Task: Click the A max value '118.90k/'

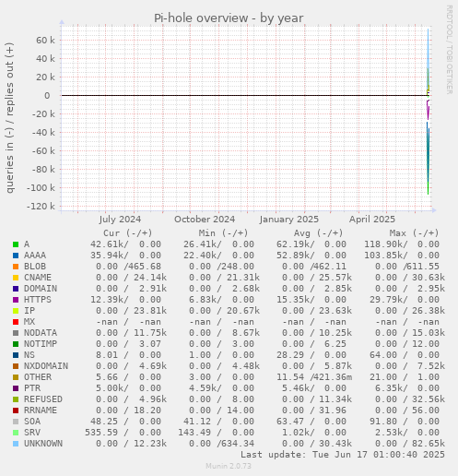Action: pyautogui.click(x=386, y=244)
